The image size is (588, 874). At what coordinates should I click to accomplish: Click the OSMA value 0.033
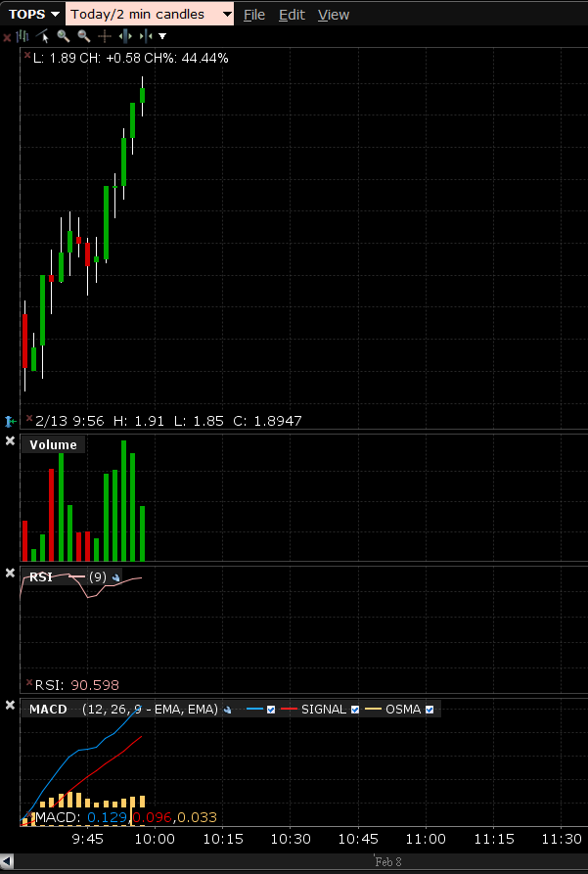point(198,817)
